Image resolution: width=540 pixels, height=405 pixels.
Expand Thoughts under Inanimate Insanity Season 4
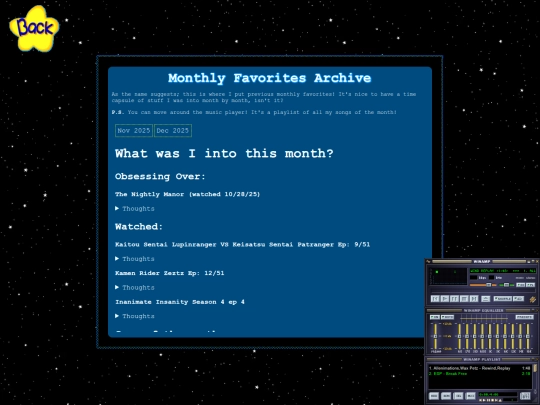[135, 316]
